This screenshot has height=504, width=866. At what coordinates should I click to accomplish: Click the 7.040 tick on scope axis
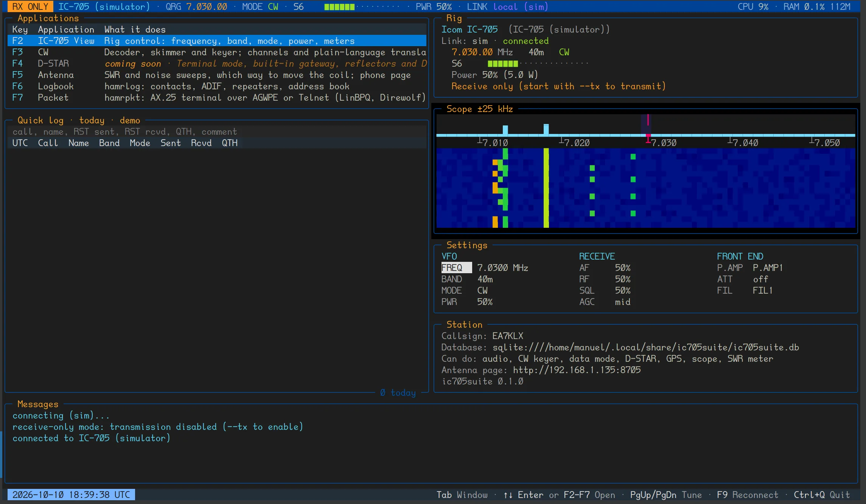pyautogui.click(x=743, y=143)
